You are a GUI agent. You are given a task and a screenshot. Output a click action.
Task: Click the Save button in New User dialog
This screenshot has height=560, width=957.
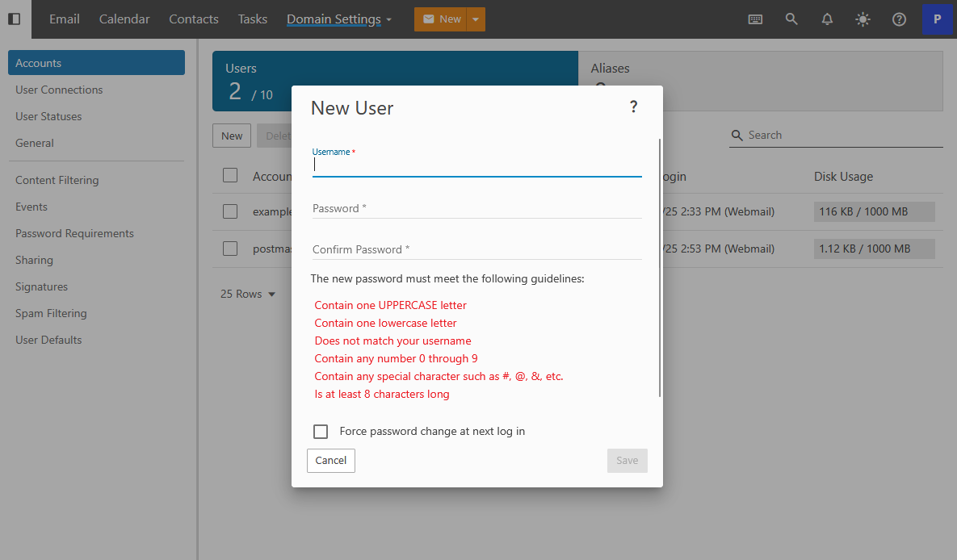[x=627, y=461]
